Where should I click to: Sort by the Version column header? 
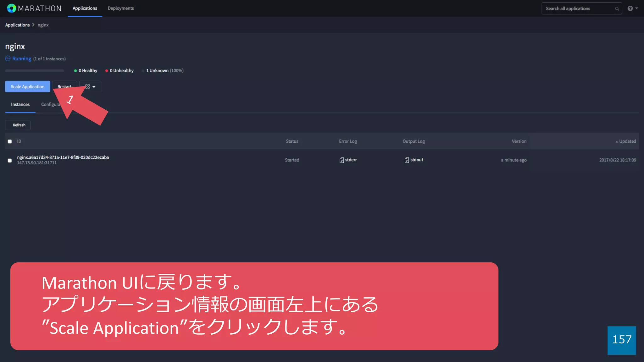point(519,141)
